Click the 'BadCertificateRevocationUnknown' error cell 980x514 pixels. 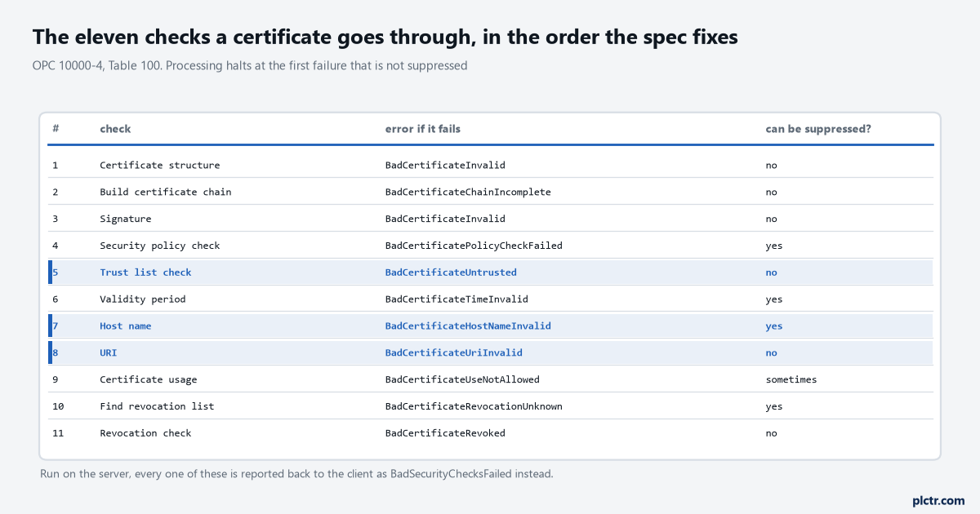point(474,406)
